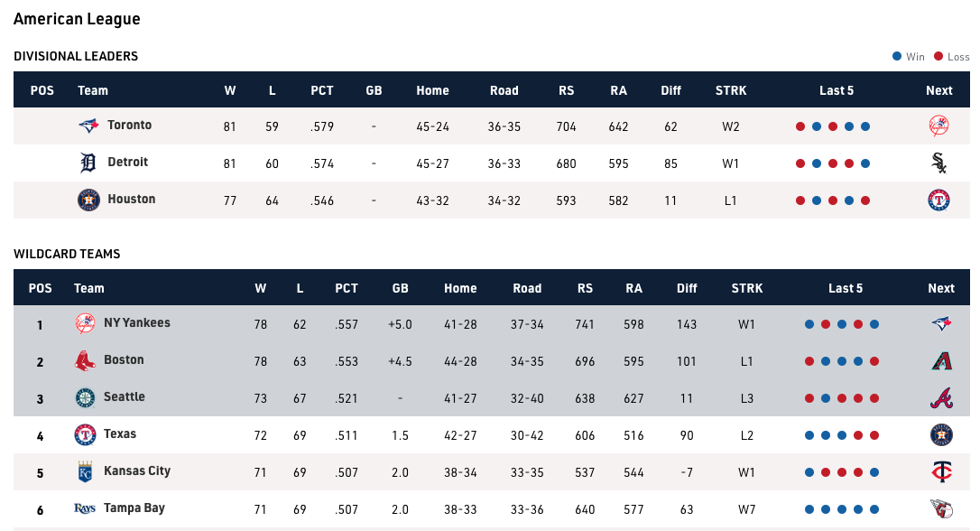Click the Seattle Mariners team logo
The width and height of the screenshot is (980, 531).
pos(85,398)
